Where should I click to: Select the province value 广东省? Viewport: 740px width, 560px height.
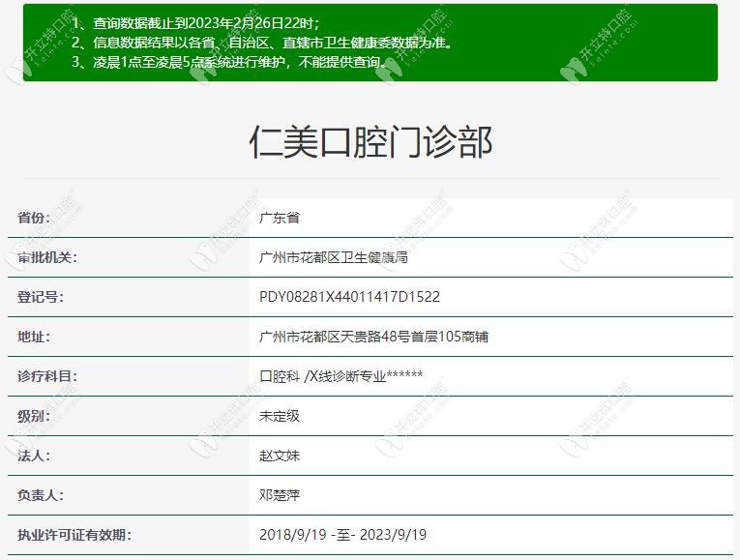[x=280, y=218]
